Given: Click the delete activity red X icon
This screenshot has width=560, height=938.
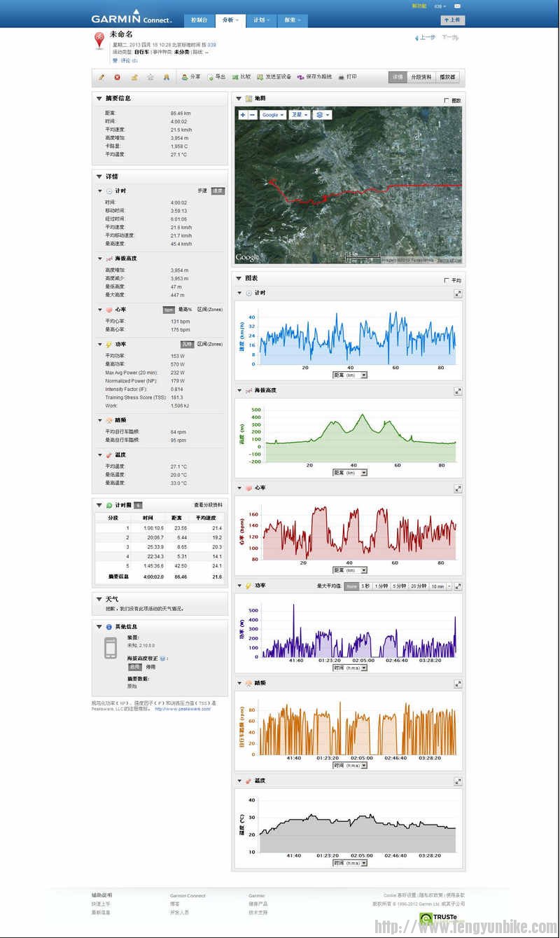Looking at the screenshot, I should [116, 77].
